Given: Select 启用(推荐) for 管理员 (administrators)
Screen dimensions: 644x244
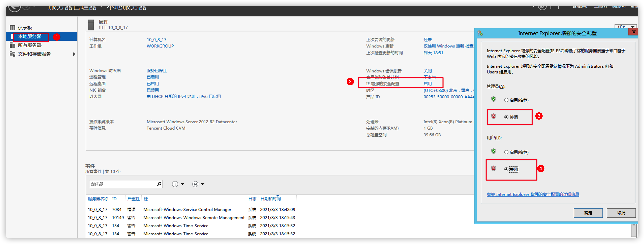Looking at the screenshot, I should point(506,100).
